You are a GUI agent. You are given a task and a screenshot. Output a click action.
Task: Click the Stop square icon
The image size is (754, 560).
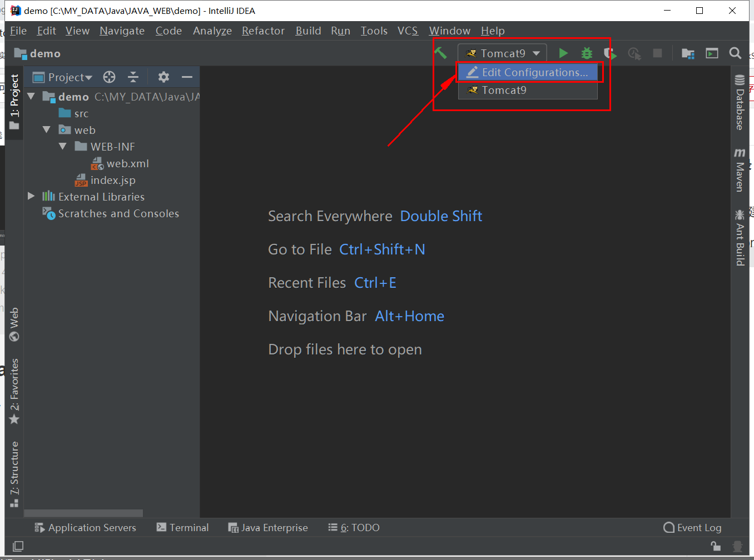pos(657,53)
